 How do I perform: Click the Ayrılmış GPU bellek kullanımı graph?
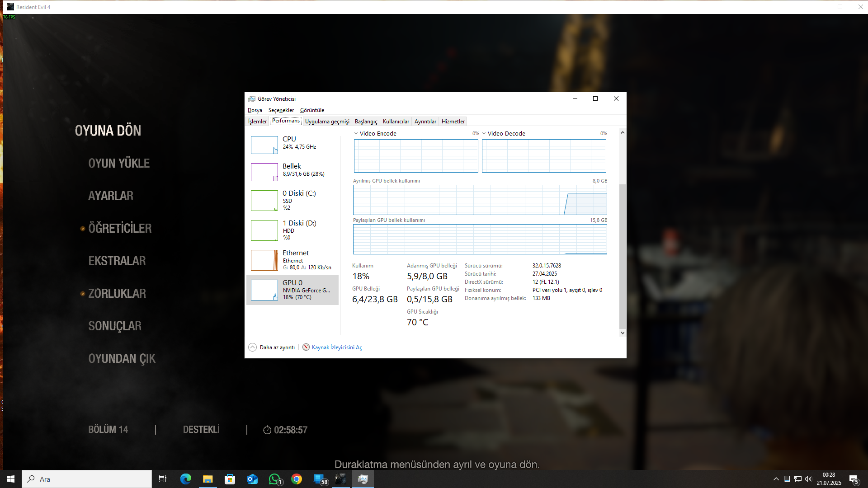[x=480, y=200]
